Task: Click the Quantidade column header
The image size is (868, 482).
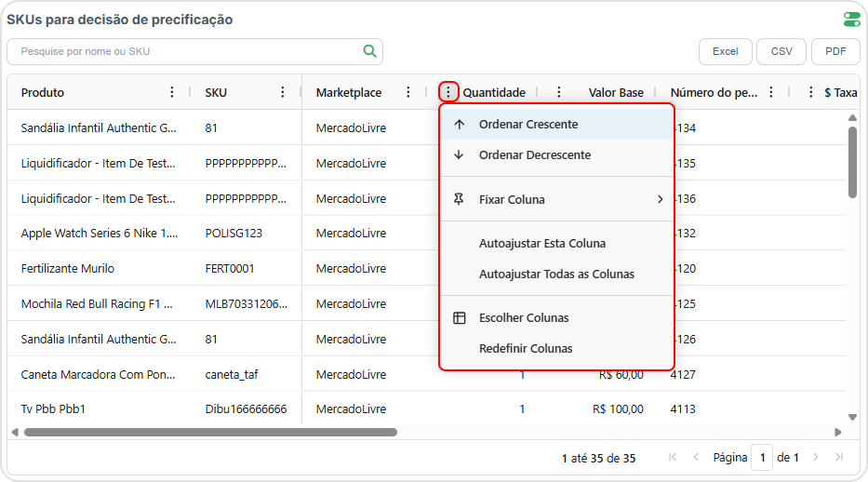Action: click(494, 92)
